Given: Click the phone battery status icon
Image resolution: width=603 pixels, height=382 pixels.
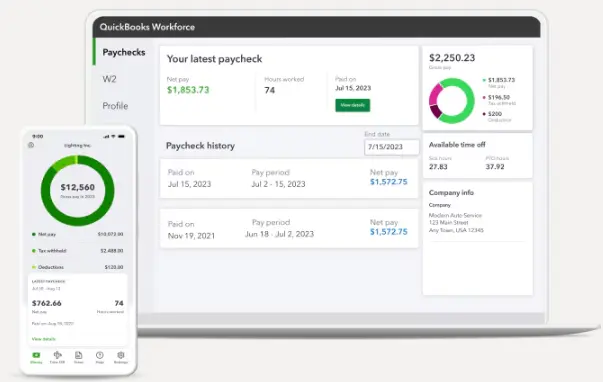Looking at the screenshot, I should 122,136.
